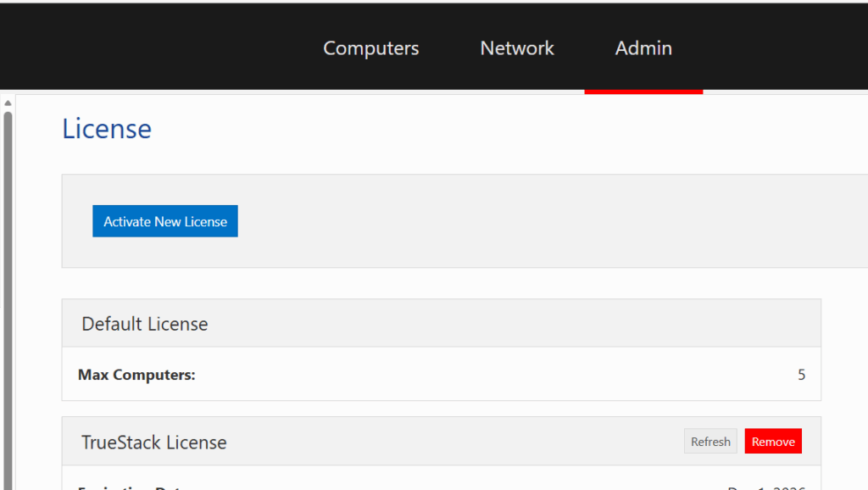Click the Activate New License button
Viewport: 868px width, 490px height.
165,221
